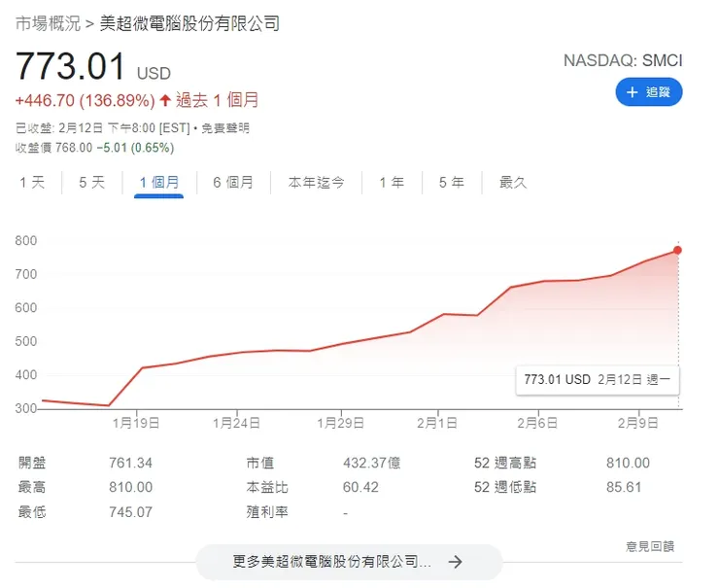Click the 本益比 value 60.42
Screen dimensions: 719x588
360,487
